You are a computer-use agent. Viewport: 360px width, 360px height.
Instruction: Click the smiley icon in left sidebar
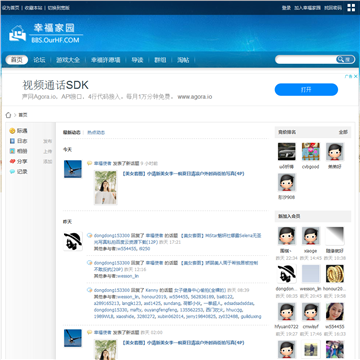coord(12,131)
